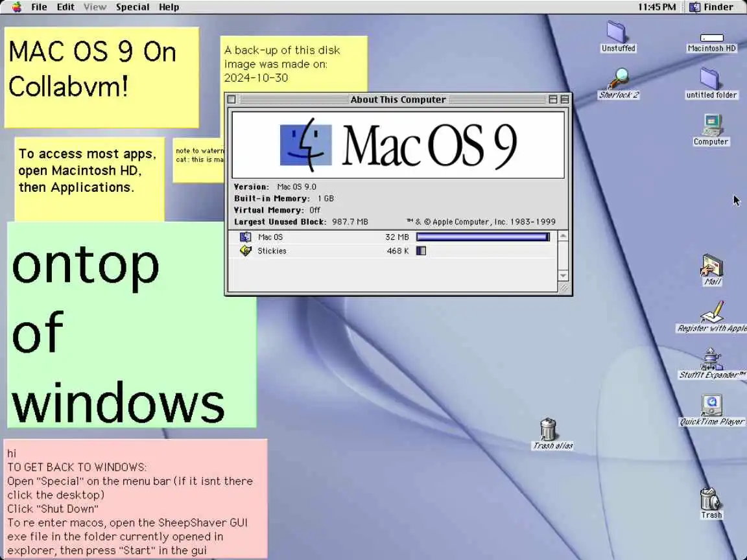Click the resize grip of About window
Image resolution: width=747 pixels, height=560 pixels.
point(563,287)
